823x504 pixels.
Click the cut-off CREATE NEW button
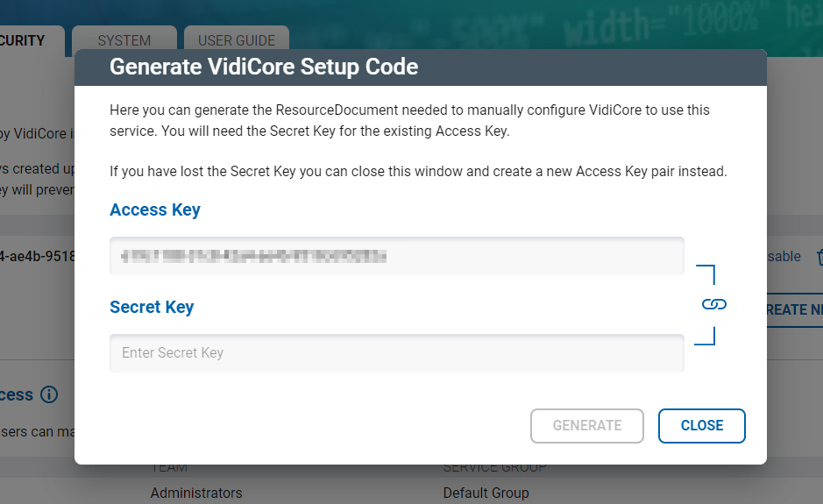click(794, 309)
